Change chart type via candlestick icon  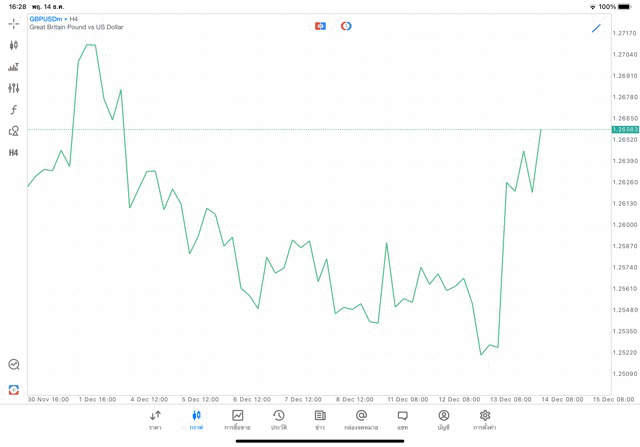14,45
